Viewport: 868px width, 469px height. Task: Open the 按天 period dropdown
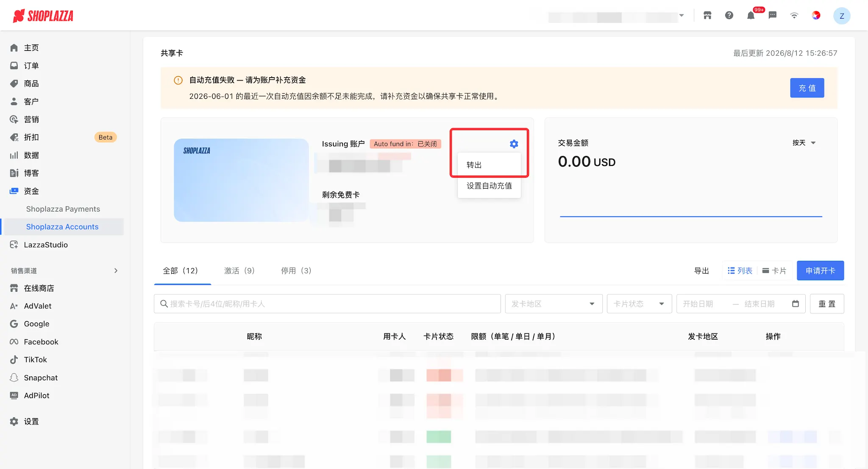point(804,143)
